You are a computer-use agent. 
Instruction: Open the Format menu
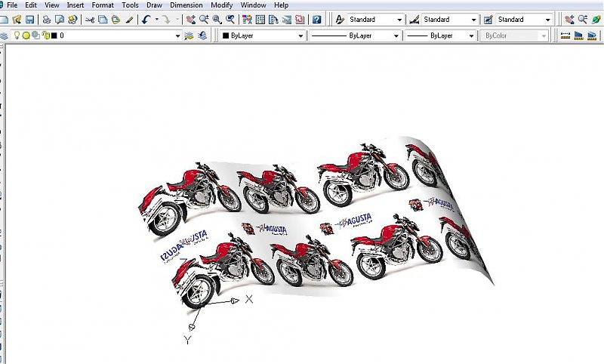(103, 5)
